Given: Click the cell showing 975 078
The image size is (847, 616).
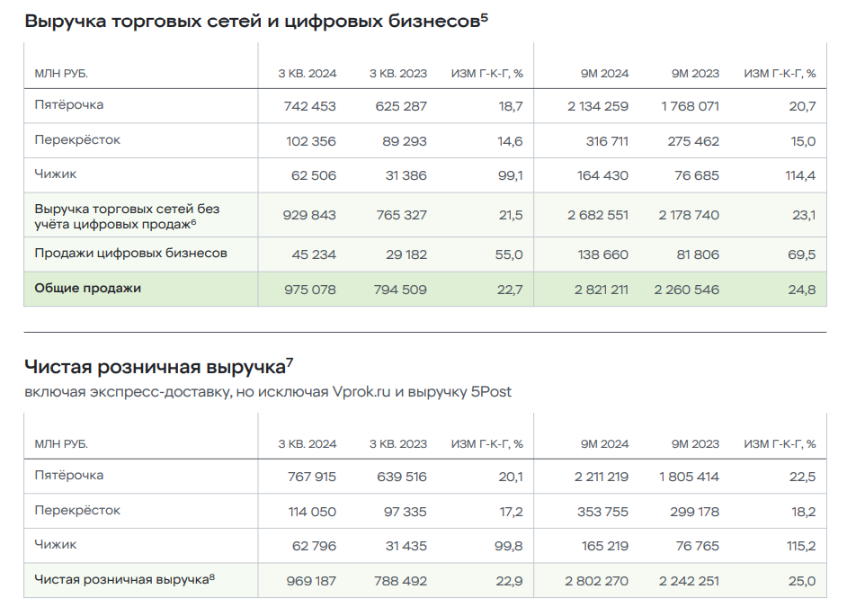Looking at the screenshot, I should click(x=309, y=290).
